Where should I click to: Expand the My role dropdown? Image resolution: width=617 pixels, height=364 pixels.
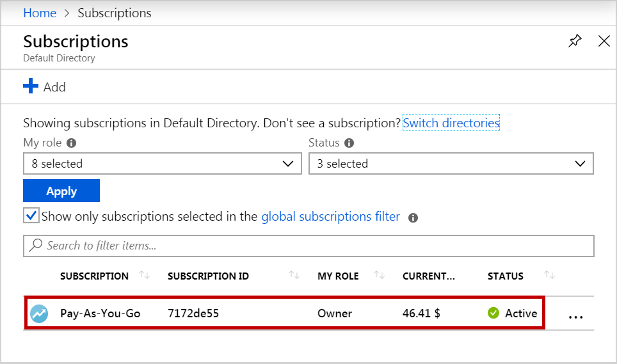[162, 164]
